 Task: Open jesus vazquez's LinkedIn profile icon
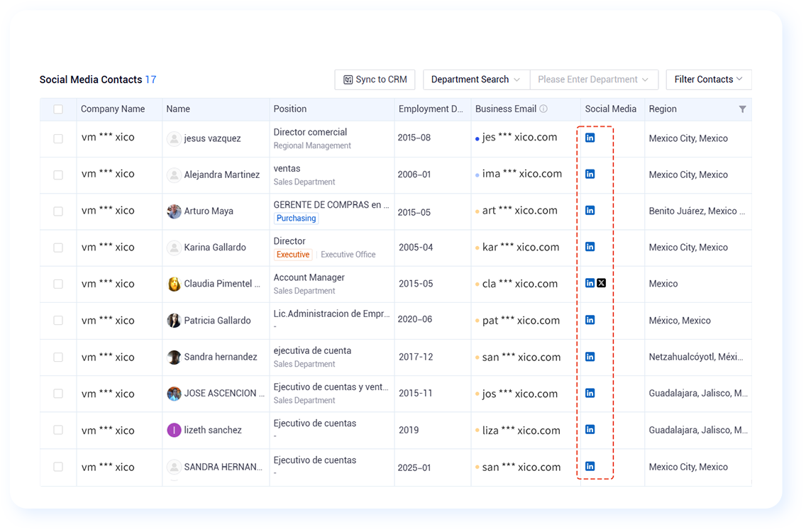tap(590, 138)
